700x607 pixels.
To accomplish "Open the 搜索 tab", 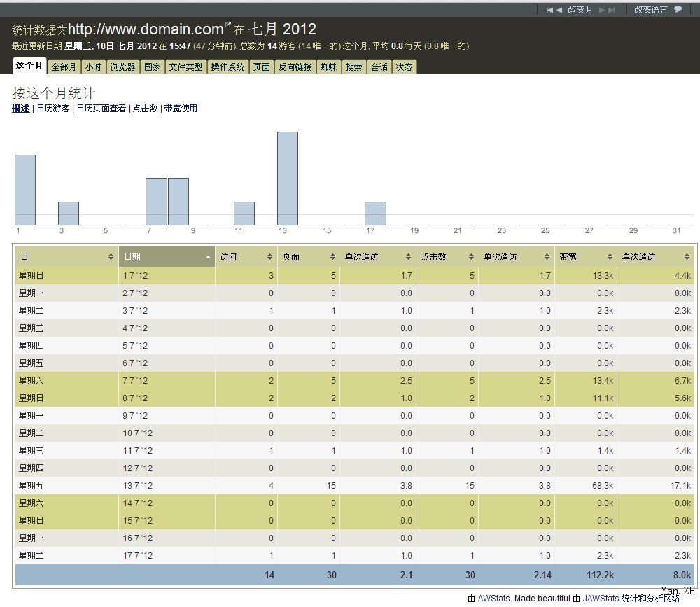I will 353,67.
